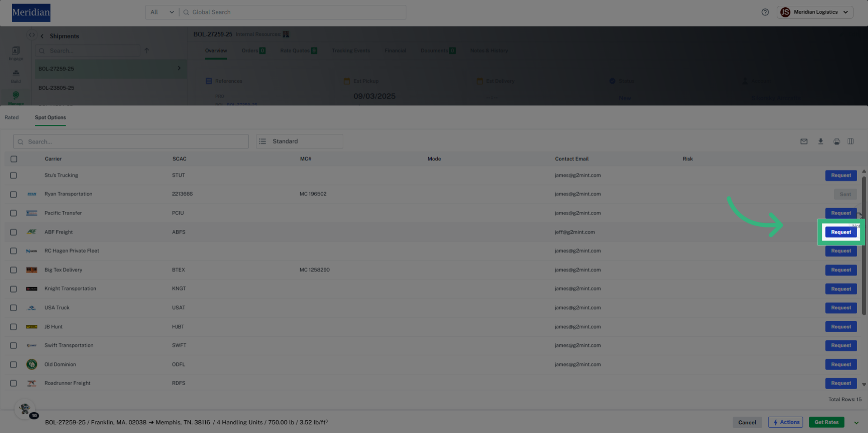Click the Swift Transportation carrier logo
Viewport: 868px width, 433px height.
click(32, 346)
